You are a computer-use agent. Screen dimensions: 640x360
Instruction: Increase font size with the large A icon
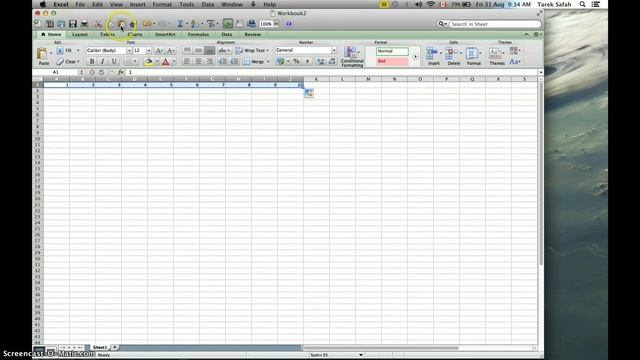click(x=159, y=51)
